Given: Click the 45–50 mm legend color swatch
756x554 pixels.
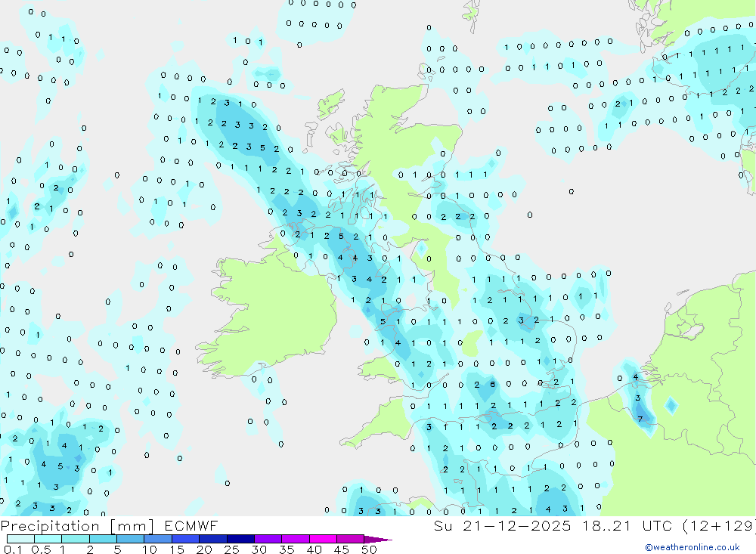Looking at the screenshot, I should point(351,539).
